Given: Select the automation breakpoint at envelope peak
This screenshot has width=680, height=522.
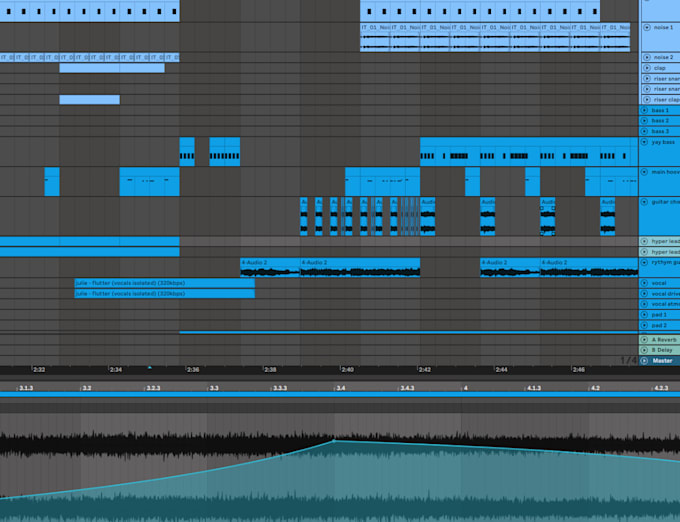Looking at the screenshot, I should pos(333,441).
